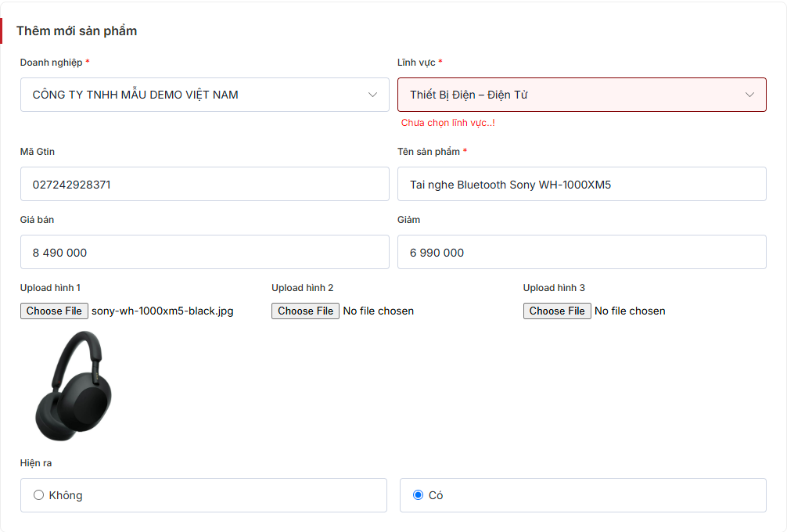
Task: Click the Upload hình 1 label
Action: [50, 288]
